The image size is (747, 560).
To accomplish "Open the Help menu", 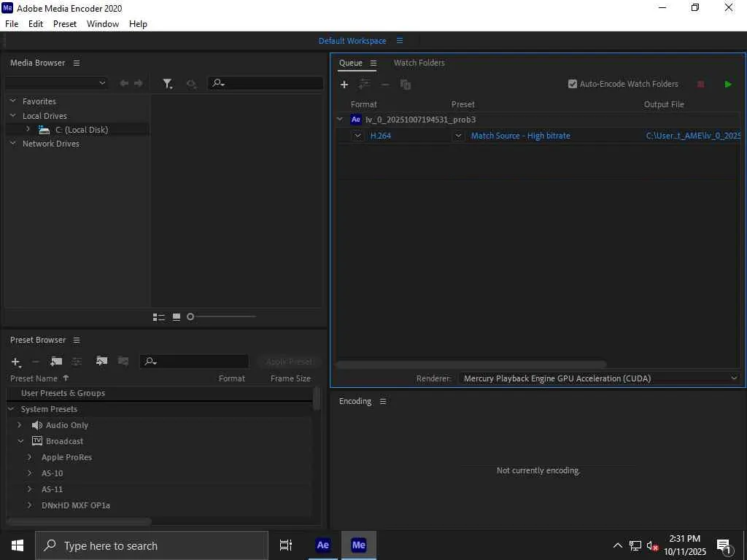I will pyautogui.click(x=138, y=24).
